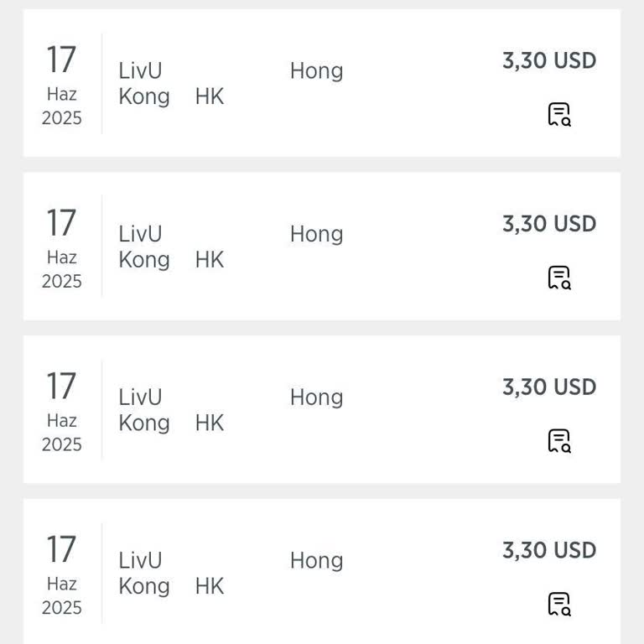Click HK country code in third card

click(210, 423)
